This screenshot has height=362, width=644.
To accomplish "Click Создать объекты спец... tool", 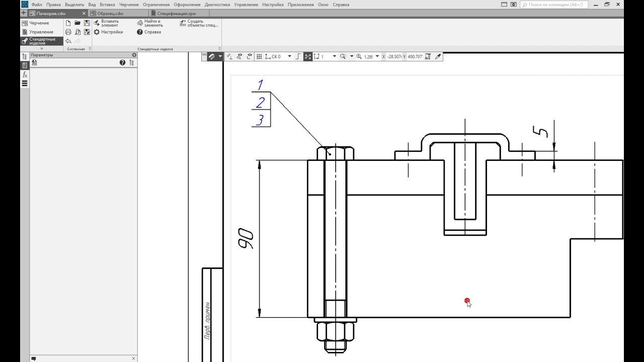I will (199, 23).
